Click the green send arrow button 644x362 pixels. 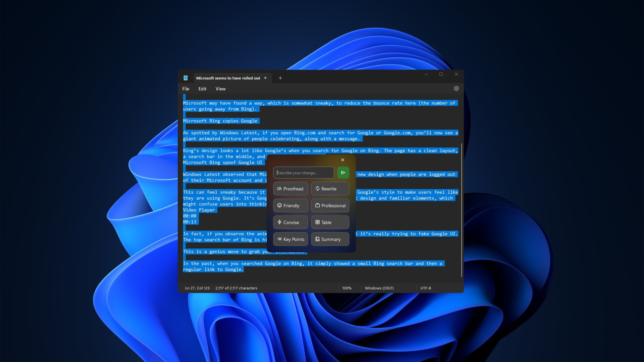[x=343, y=173]
